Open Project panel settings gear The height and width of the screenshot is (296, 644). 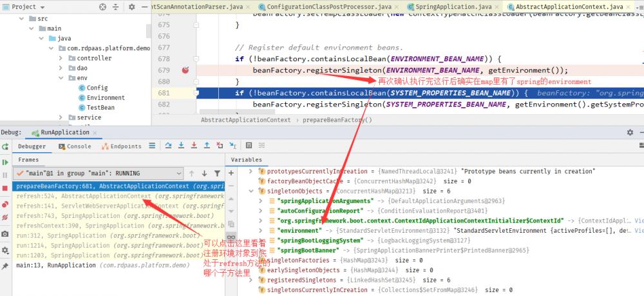pos(131,6)
